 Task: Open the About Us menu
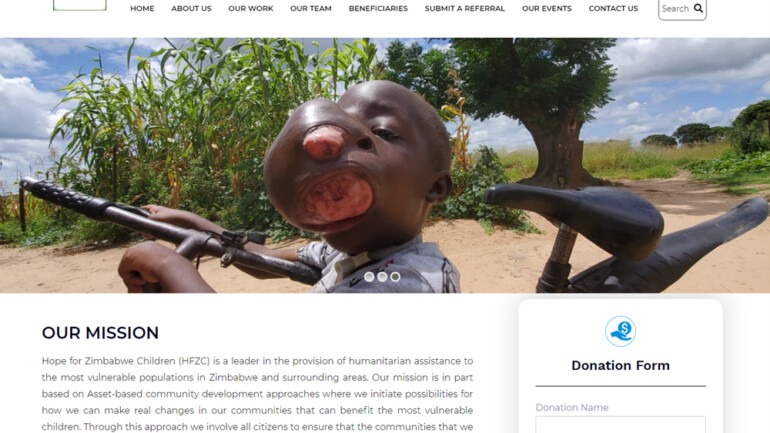(191, 8)
